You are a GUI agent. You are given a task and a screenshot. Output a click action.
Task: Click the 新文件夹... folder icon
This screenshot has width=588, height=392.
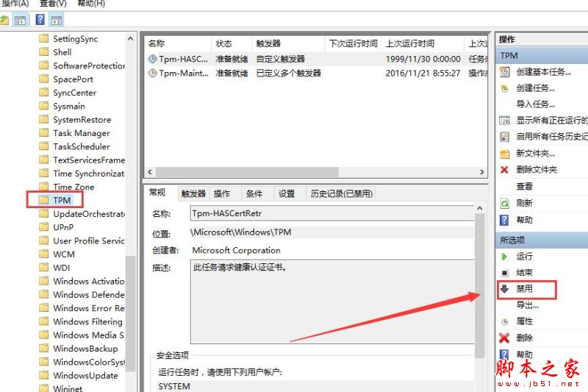505,154
